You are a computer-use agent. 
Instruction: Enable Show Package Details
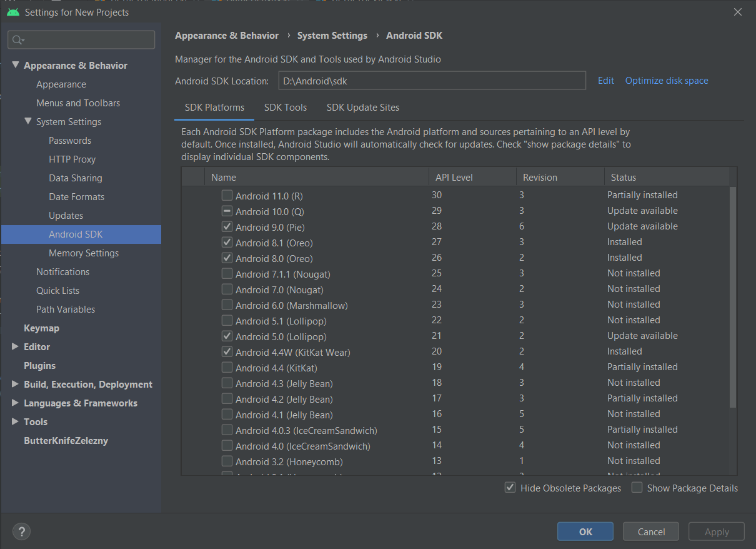(x=637, y=488)
